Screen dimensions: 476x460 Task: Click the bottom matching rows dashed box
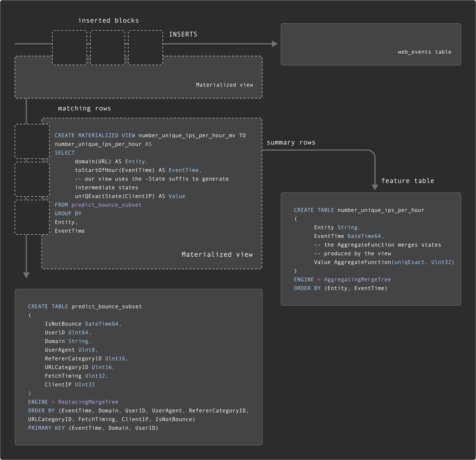tap(32, 217)
